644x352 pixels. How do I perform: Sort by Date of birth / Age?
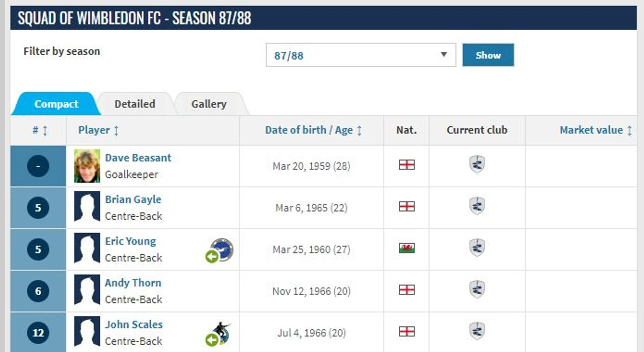pyautogui.click(x=313, y=130)
